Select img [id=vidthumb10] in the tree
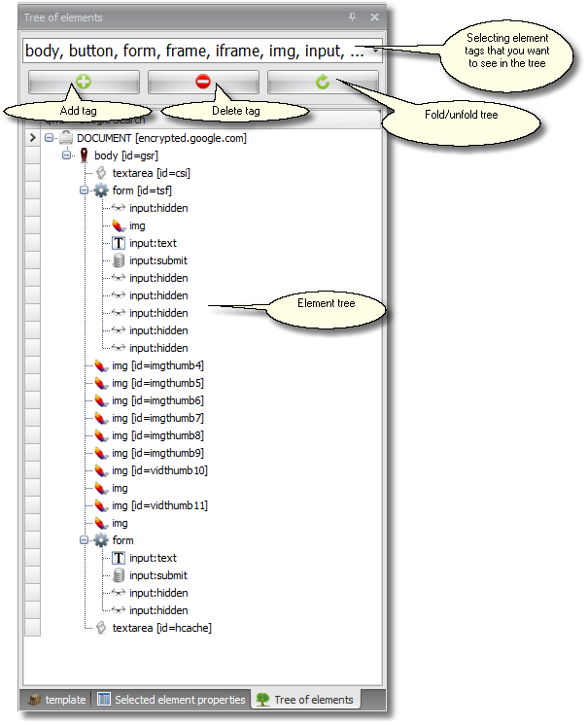The height and width of the screenshot is (725, 588). pyautogui.click(x=159, y=470)
